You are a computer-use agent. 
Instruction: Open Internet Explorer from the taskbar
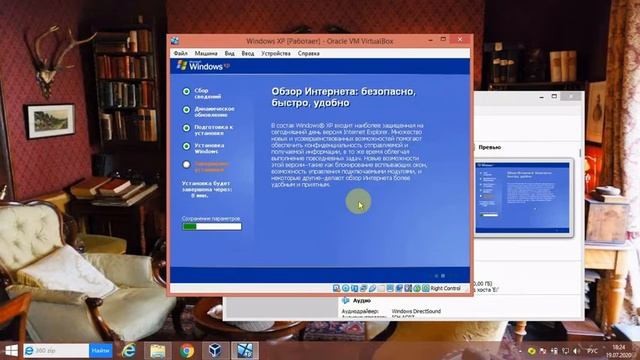129,351
